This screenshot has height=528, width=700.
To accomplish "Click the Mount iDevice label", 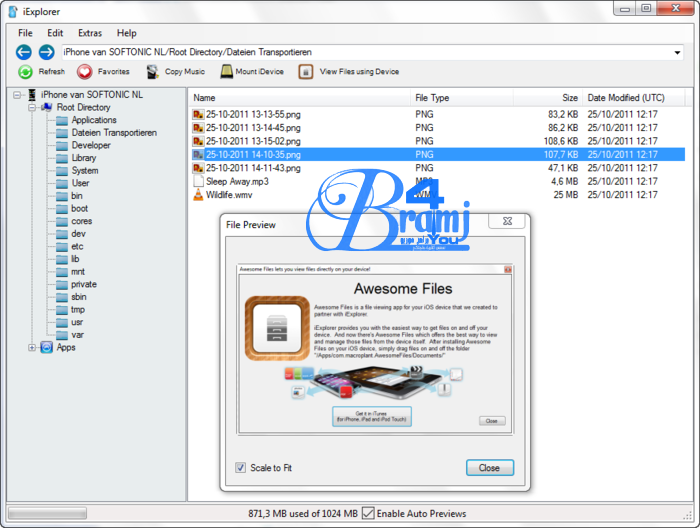I will click(259, 72).
